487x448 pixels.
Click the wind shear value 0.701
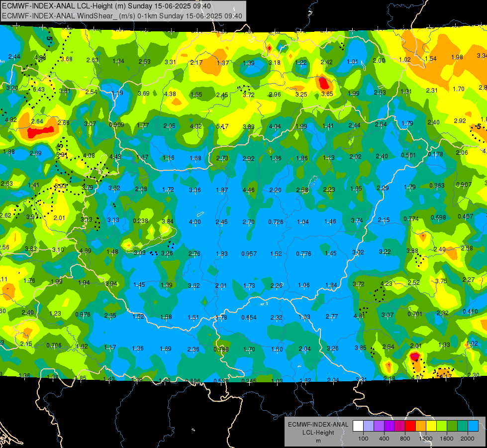(x=415, y=314)
